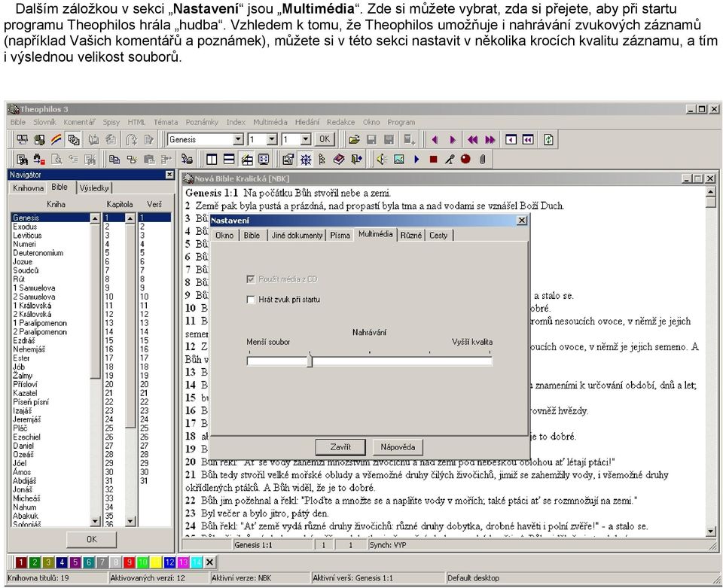
Task: Open the chapter number dropdown in toolbar
Action: (x=272, y=139)
